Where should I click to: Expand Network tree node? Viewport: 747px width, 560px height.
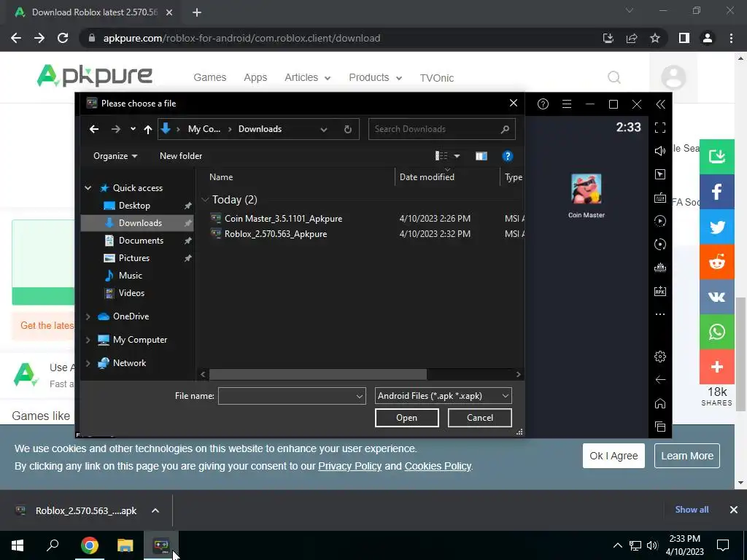pos(88,363)
